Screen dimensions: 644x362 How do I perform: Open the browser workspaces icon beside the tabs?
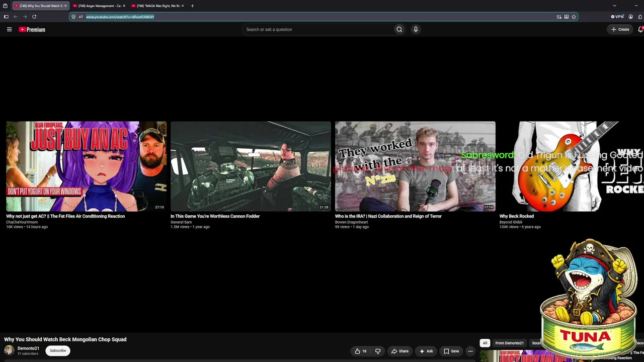pos(5,6)
